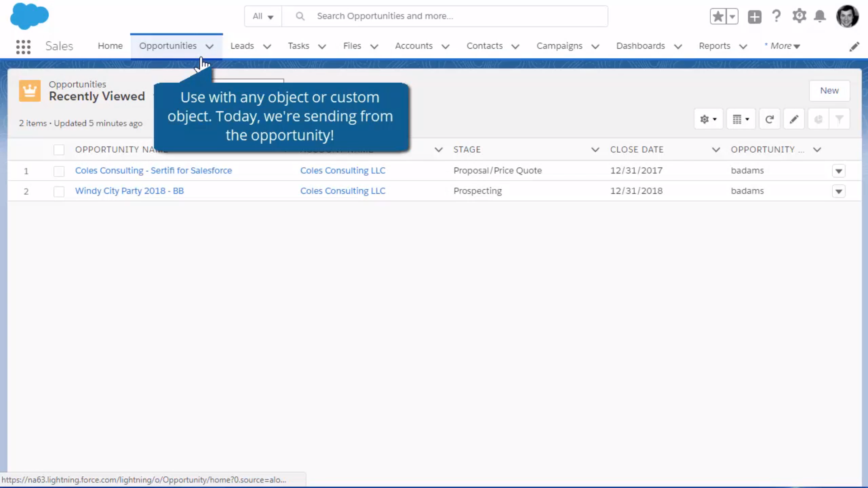The width and height of the screenshot is (868, 488).
Task: Expand the Stage column header menu
Action: point(595,150)
